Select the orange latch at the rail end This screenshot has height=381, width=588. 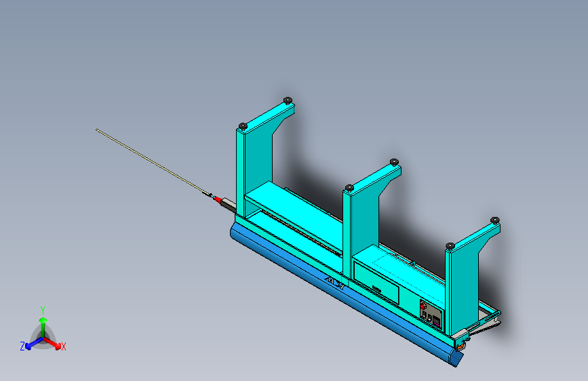(x=460, y=347)
